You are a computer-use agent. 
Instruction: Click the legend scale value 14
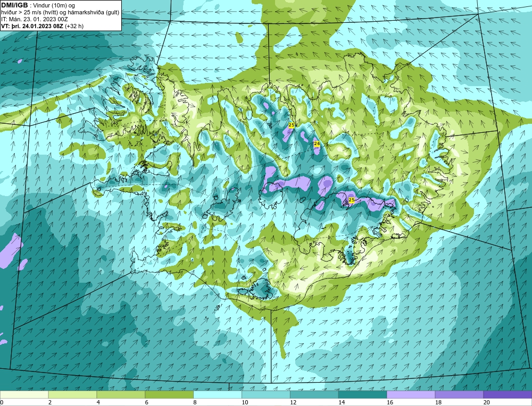click(342, 402)
